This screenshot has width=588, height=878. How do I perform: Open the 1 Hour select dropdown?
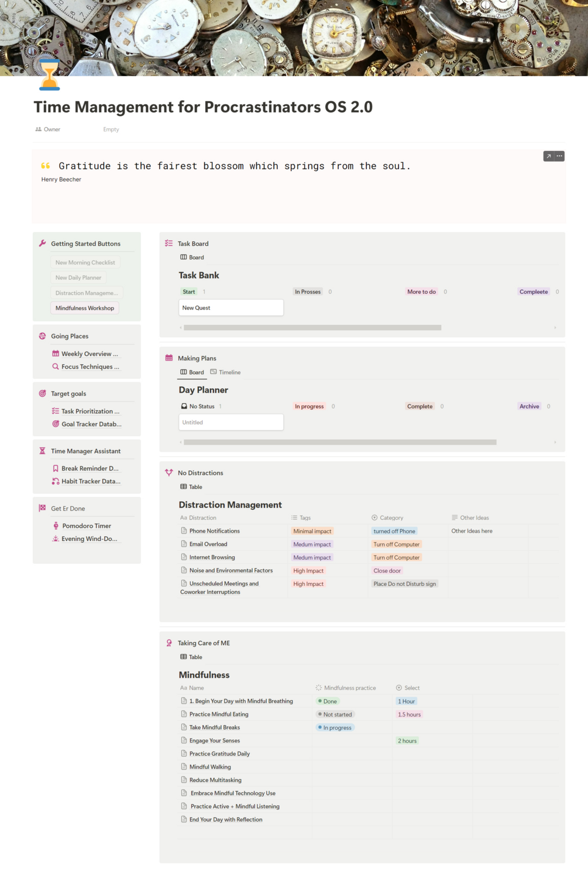click(x=406, y=701)
